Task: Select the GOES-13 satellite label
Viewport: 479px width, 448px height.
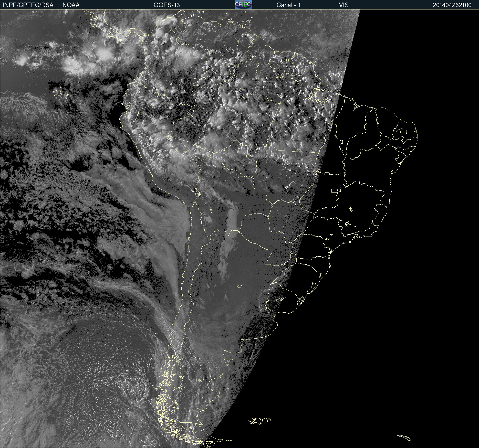Action: pyautogui.click(x=167, y=5)
